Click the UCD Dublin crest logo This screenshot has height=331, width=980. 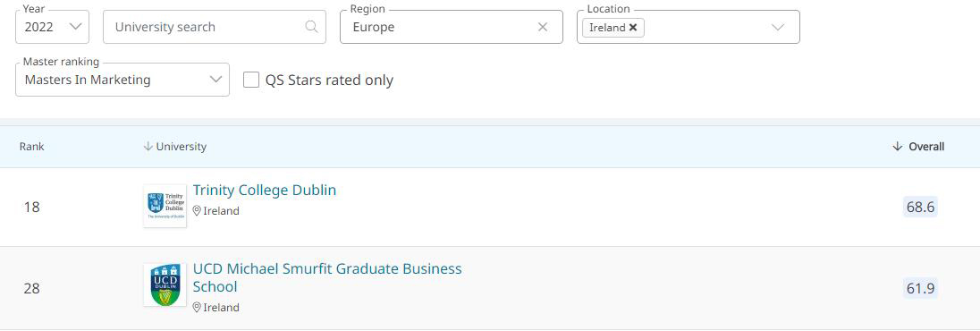(x=165, y=284)
